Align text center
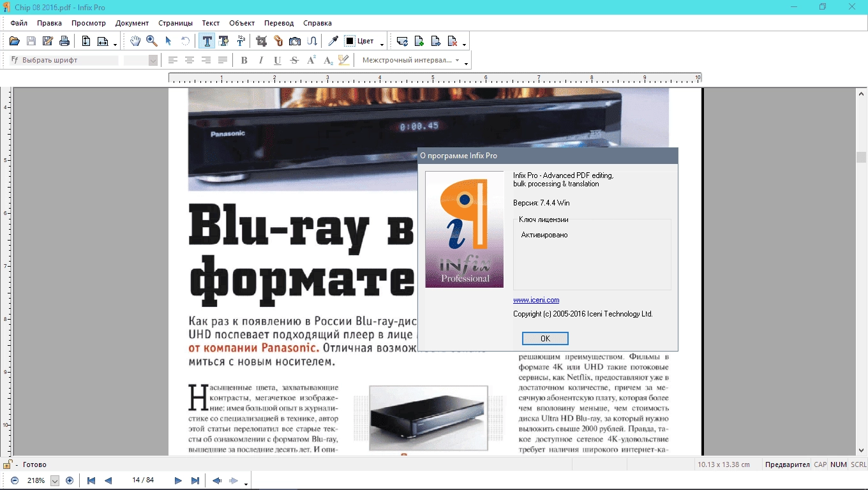Image resolution: width=868 pixels, height=490 pixels. (x=190, y=60)
